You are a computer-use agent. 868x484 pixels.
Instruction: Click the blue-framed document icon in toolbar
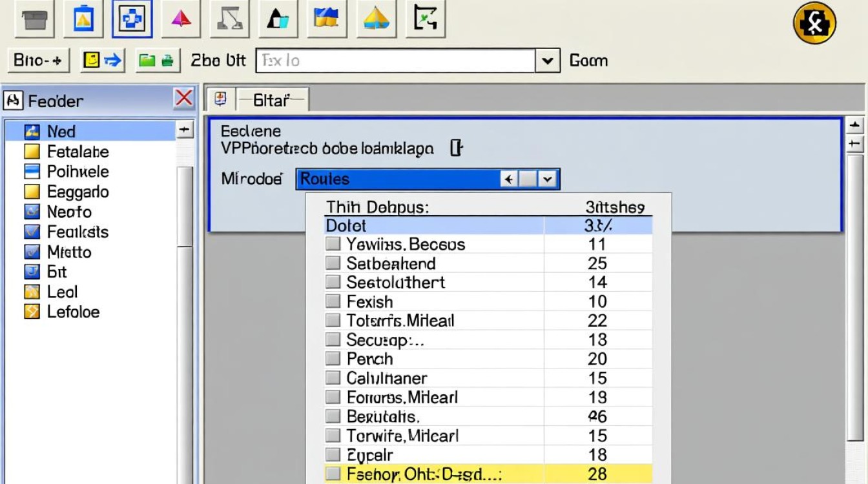pos(83,19)
